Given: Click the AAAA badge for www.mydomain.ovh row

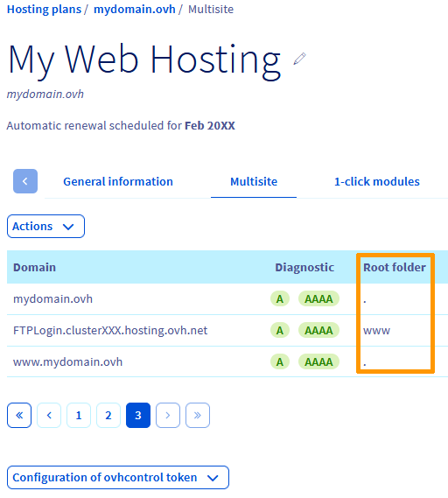Looking at the screenshot, I should click(x=318, y=361).
